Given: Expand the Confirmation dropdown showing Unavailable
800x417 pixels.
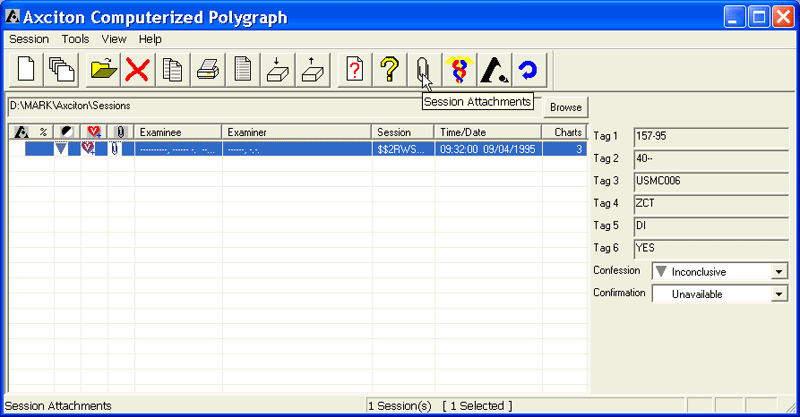Looking at the screenshot, I should (x=779, y=294).
